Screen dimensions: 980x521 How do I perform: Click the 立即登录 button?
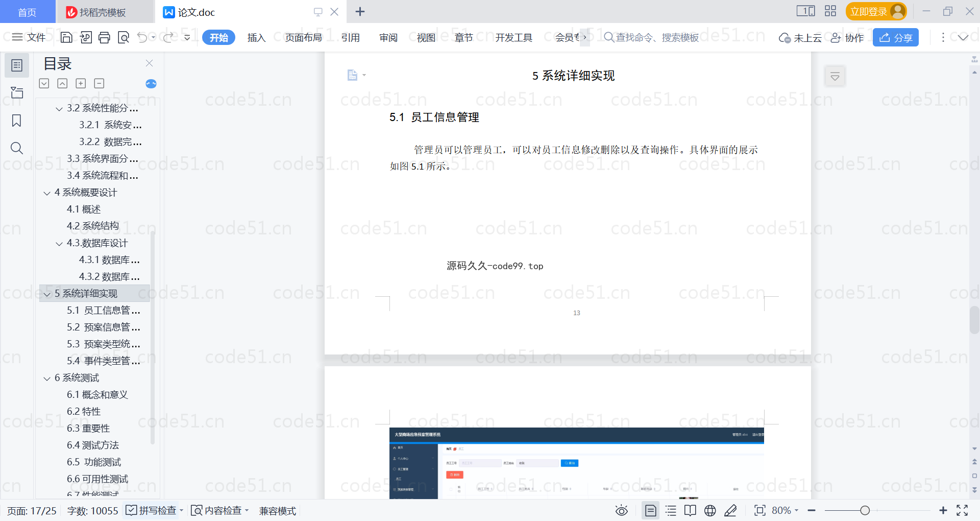coord(876,11)
